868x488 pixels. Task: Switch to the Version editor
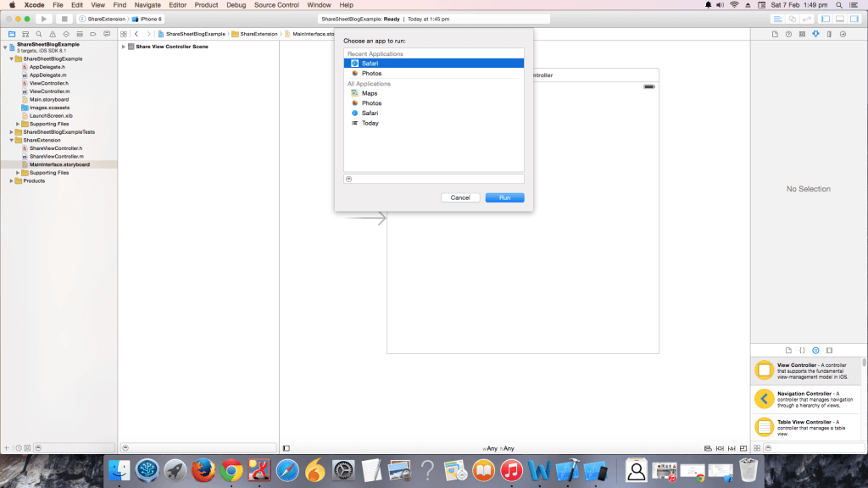pos(807,19)
